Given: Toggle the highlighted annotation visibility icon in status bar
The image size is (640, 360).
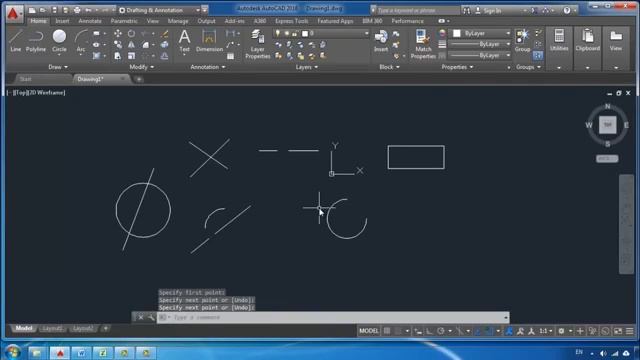Looking at the screenshot, I should pyautogui.click(x=509, y=331).
